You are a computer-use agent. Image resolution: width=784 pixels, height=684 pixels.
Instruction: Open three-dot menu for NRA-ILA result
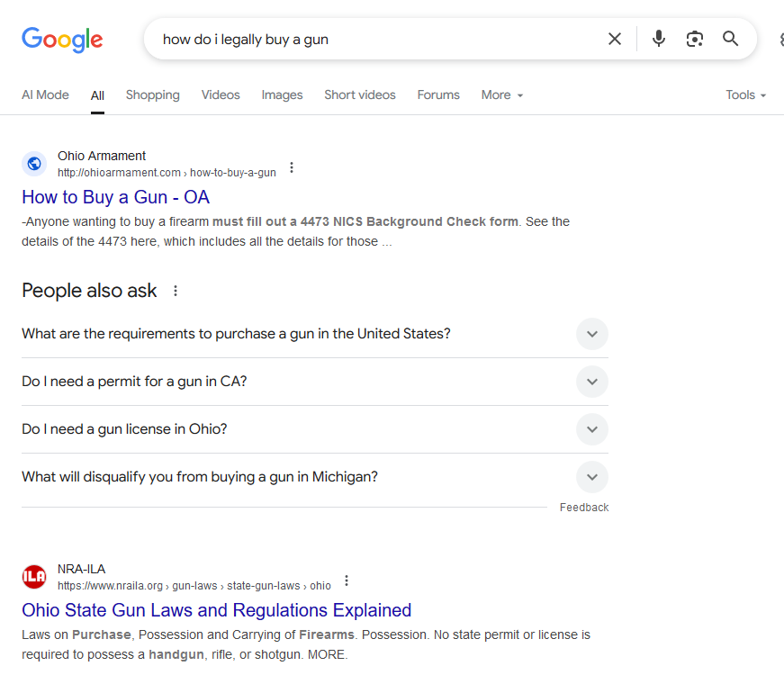(346, 580)
